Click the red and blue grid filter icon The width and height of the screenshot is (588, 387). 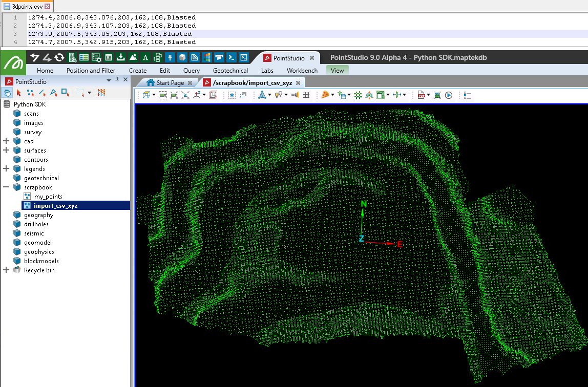[x=101, y=93]
